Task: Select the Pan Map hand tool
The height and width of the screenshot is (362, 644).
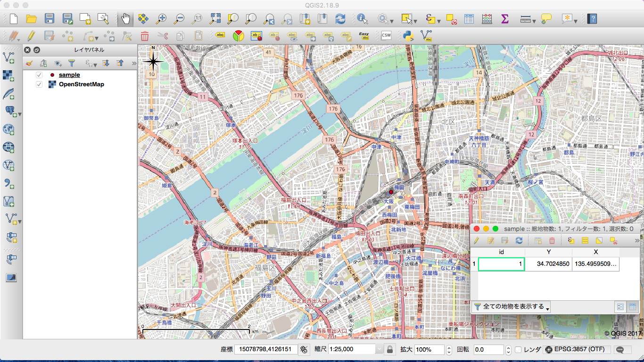Action: coord(125,19)
